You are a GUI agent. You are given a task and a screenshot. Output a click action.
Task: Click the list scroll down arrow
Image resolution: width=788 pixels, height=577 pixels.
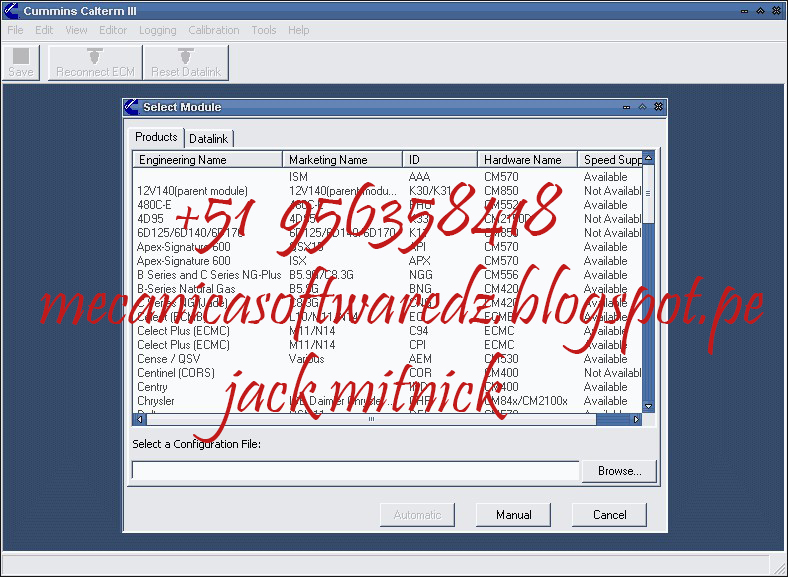tap(648, 406)
